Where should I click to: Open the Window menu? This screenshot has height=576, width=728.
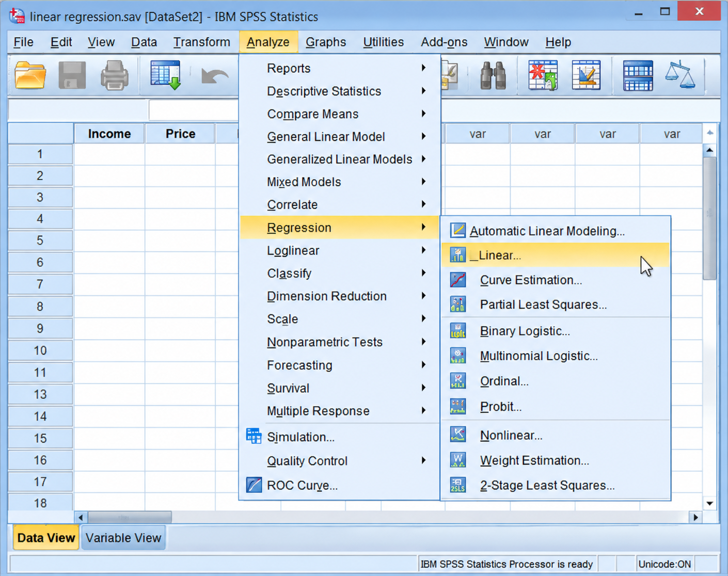506,42
